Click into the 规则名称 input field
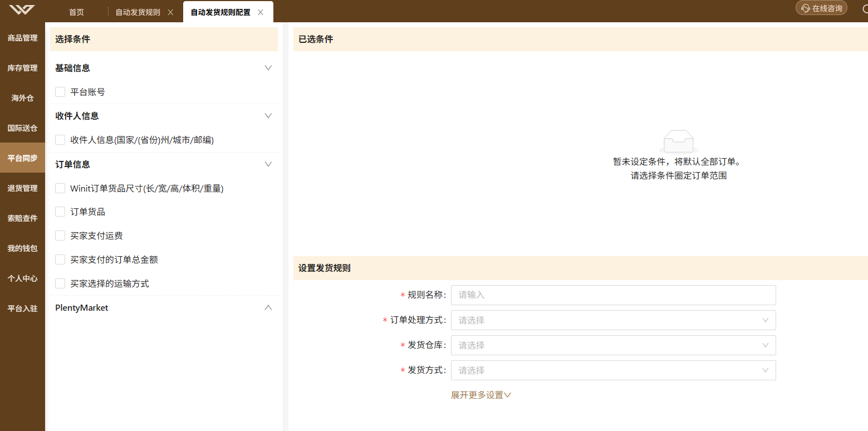The width and height of the screenshot is (868, 431). click(613, 295)
